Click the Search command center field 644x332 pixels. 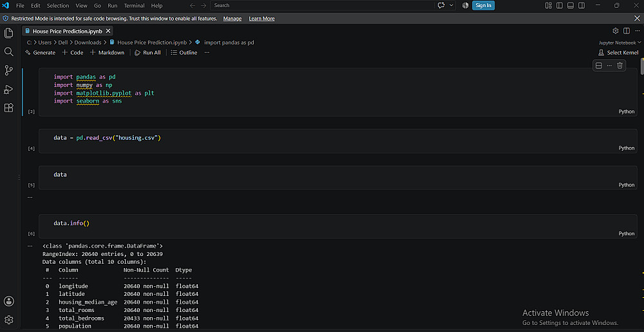pyautogui.click(x=322, y=5)
